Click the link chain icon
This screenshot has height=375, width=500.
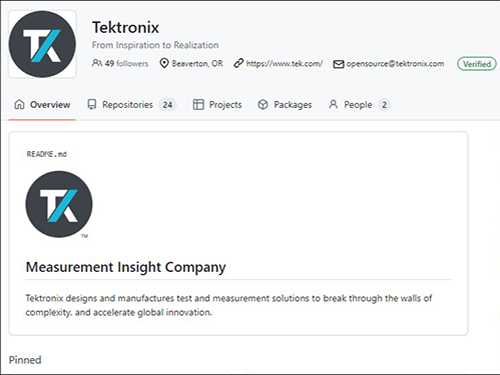click(x=239, y=63)
